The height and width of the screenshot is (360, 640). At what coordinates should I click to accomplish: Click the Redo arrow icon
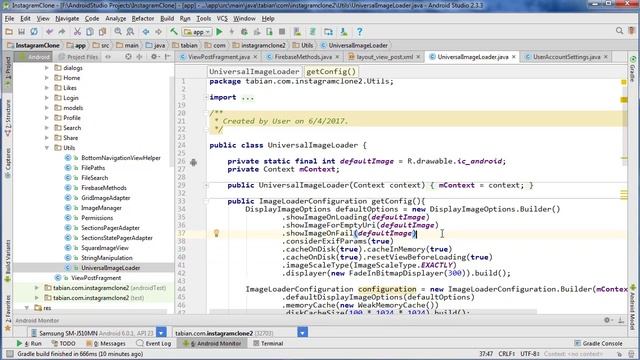[62, 32]
